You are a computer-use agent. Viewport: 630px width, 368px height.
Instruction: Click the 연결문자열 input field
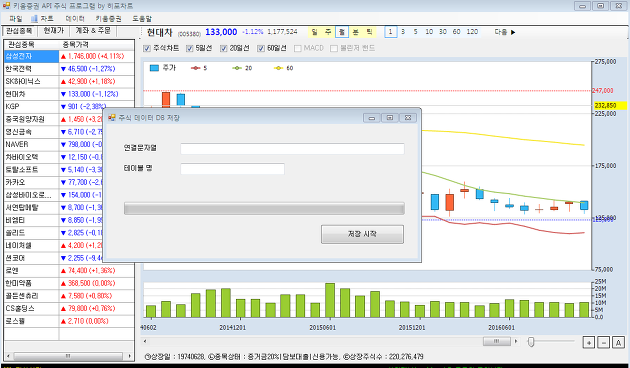[x=292, y=149]
